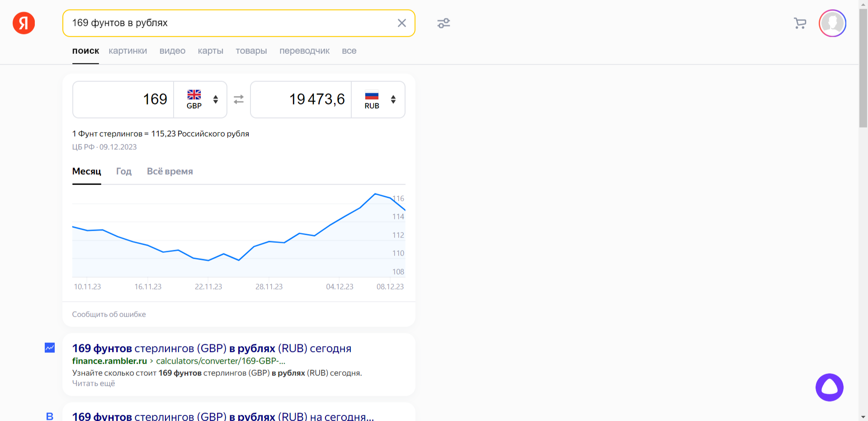Viewport: 868px width, 421px height.
Task: Open the user profile avatar
Action: [x=832, y=23]
